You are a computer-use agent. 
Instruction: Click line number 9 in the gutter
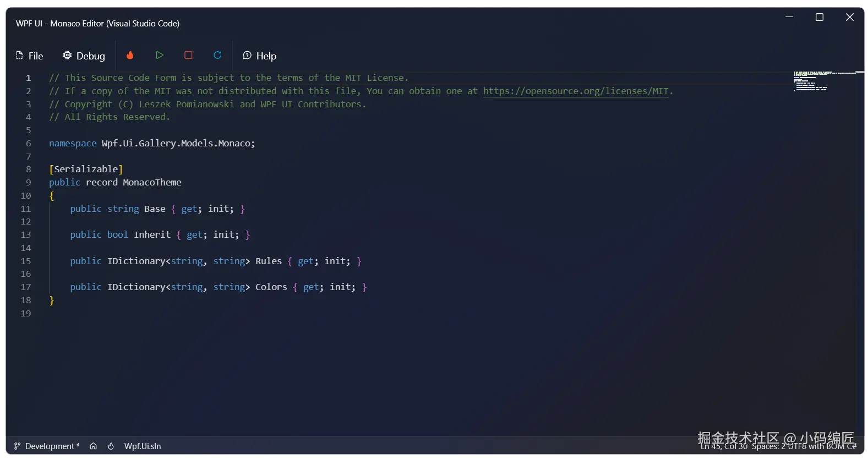(x=29, y=182)
